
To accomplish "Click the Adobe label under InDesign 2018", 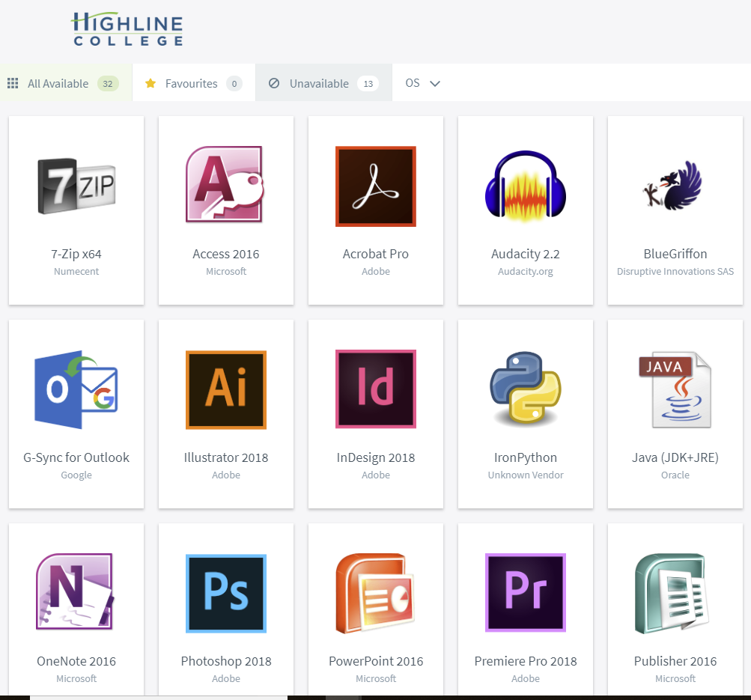I will tap(376, 475).
